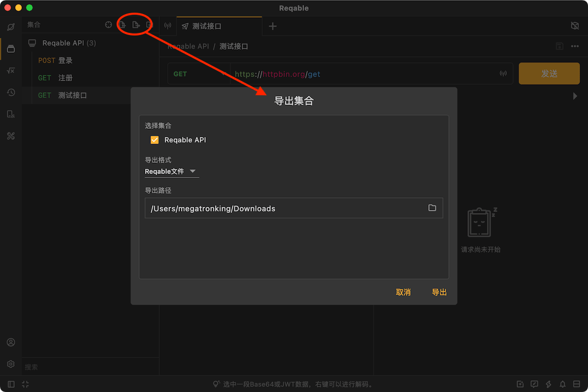Click the httpbin.org URL input field
The width and height of the screenshot is (588, 392).
pyautogui.click(x=364, y=74)
